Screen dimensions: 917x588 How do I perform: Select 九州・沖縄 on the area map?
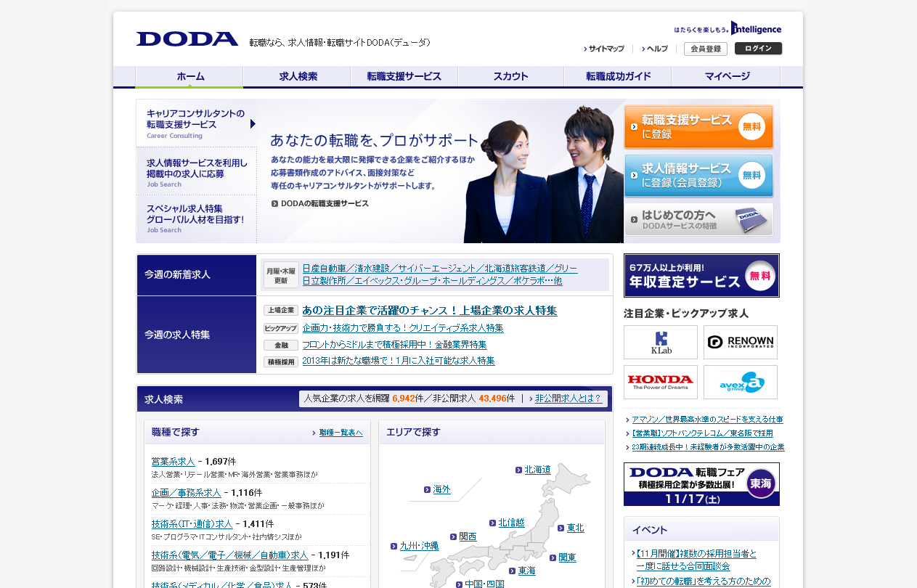[x=420, y=546]
